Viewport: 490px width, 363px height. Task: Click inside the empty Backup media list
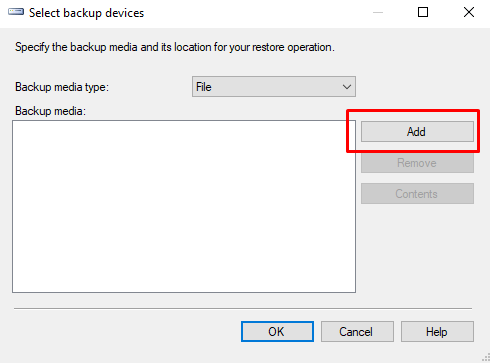tap(184, 206)
